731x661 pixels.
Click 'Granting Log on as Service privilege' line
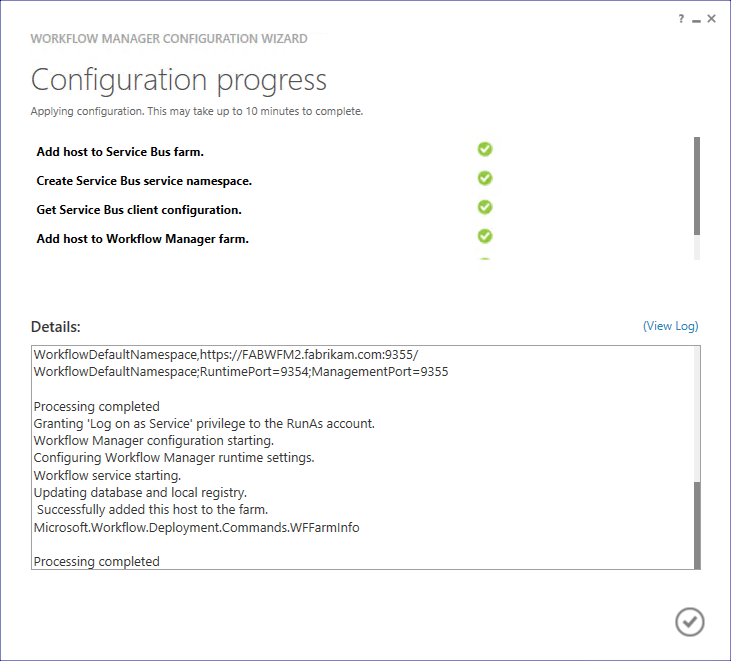coord(204,424)
